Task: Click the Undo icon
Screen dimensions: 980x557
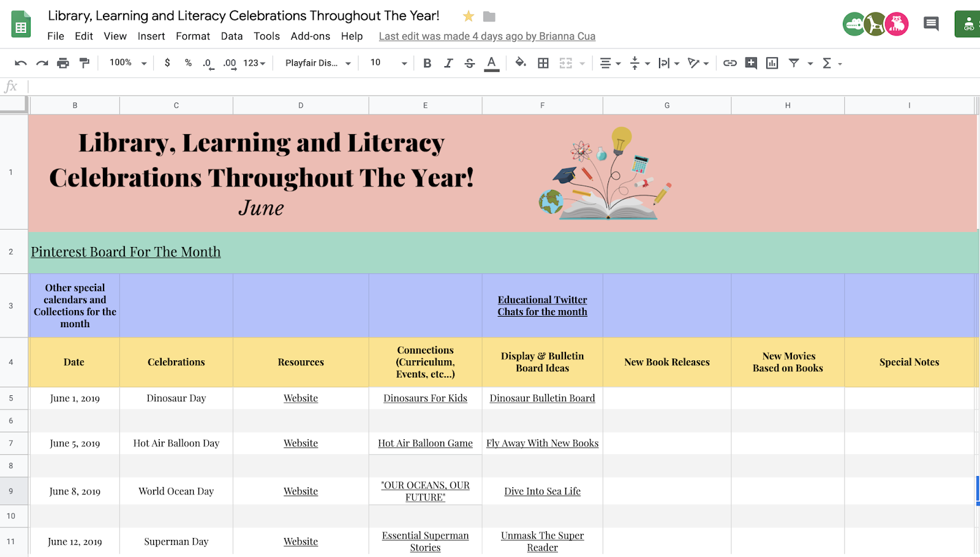Action: 21,63
